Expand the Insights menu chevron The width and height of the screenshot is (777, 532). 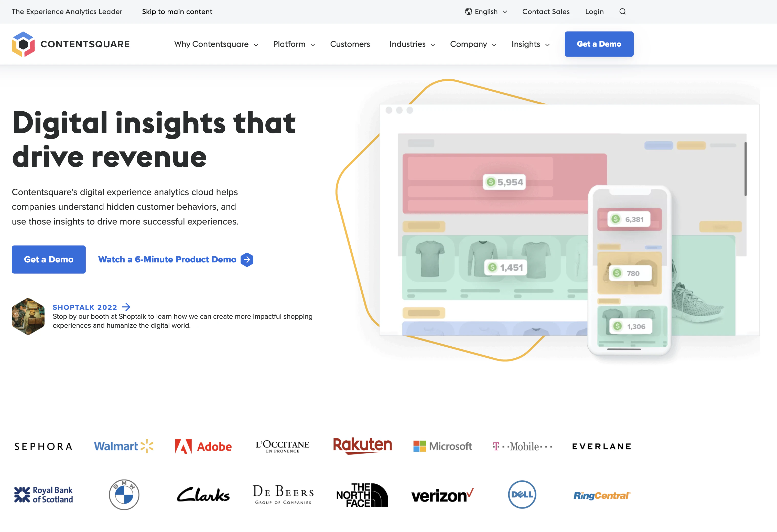click(x=547, y=45)
